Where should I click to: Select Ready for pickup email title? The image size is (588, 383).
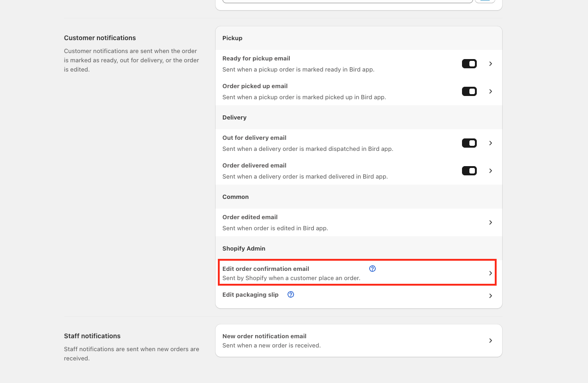[x=256, y=59]
